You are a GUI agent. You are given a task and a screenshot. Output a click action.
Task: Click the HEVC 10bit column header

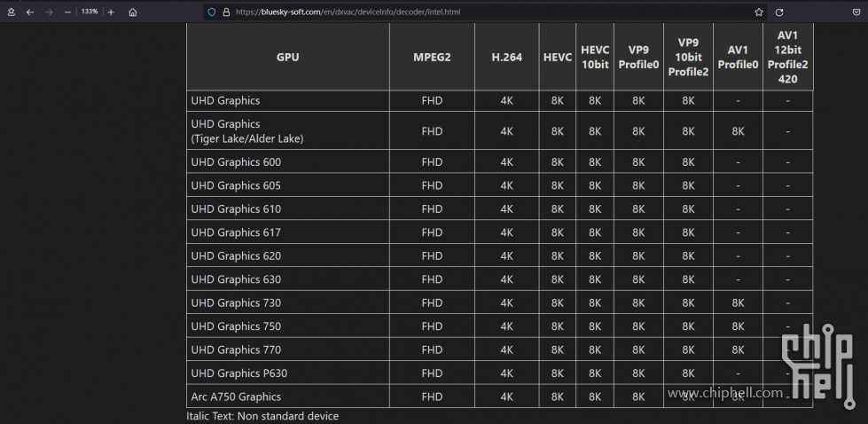pos(595,57)
